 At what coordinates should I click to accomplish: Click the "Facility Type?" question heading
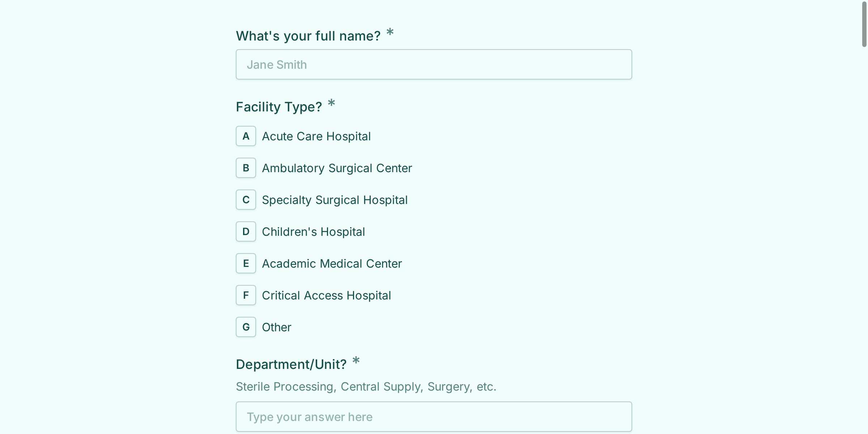pos(279,107)
